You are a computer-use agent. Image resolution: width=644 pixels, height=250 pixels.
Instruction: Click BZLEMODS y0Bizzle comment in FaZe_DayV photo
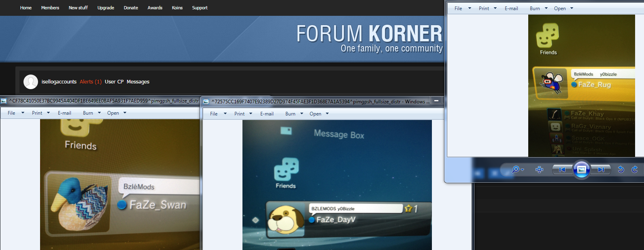click(333, 209)
